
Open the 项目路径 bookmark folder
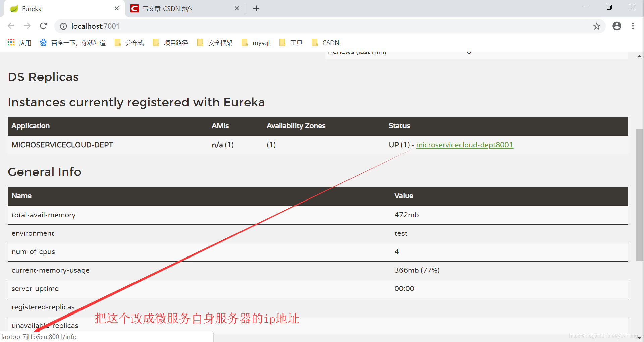[170, 43]
